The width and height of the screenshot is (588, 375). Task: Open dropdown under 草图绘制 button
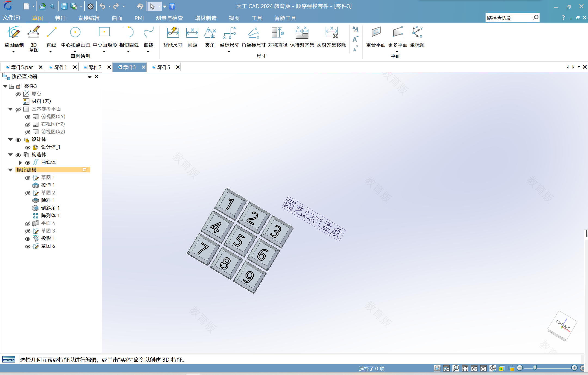(13, 52)
